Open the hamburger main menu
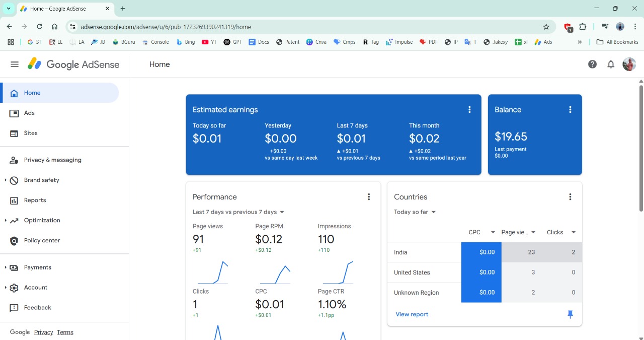 pos(15,64)
